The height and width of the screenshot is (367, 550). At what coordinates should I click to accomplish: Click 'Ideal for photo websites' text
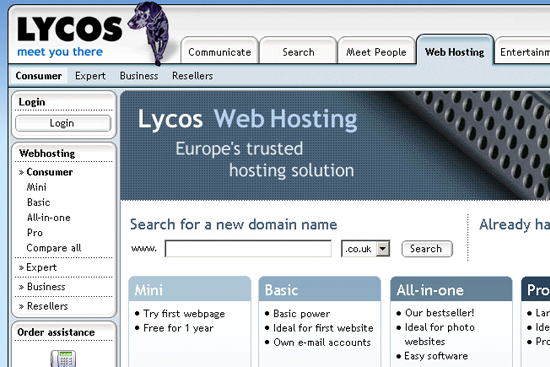[x=440, y=334]
